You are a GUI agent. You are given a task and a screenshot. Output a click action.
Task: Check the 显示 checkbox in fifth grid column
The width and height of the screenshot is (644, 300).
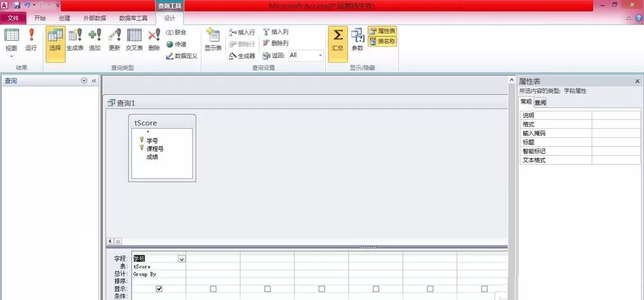376,289
